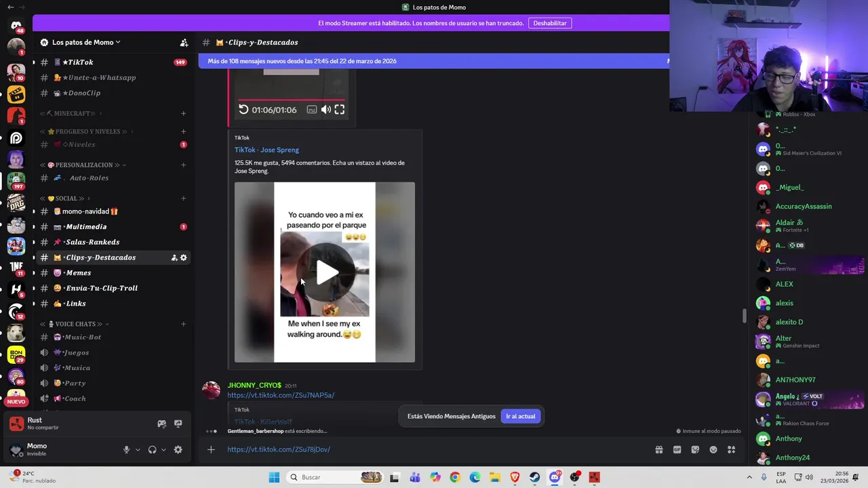The image size is (868, 488).
Task: Click the video progress bar
Action: [x=292, y=100]
